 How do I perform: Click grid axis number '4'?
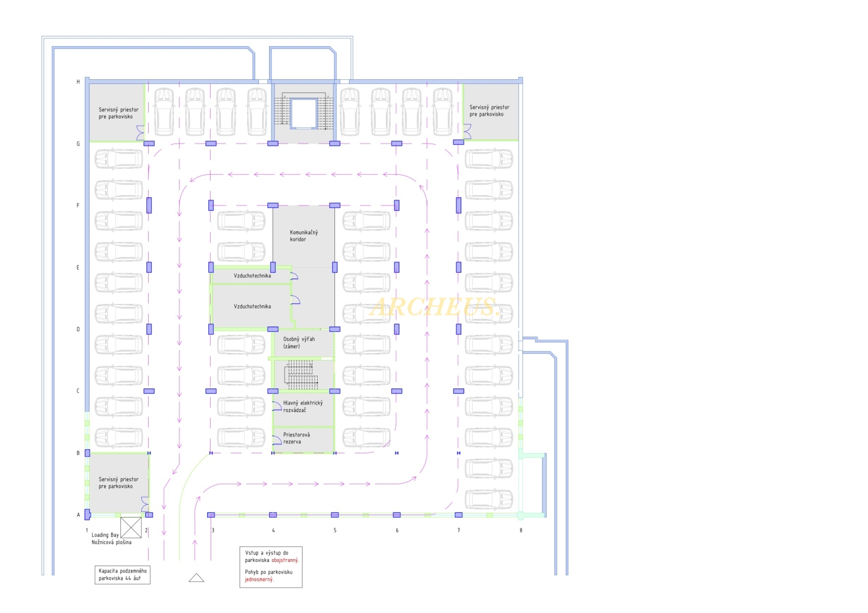[x=274, y=530]
